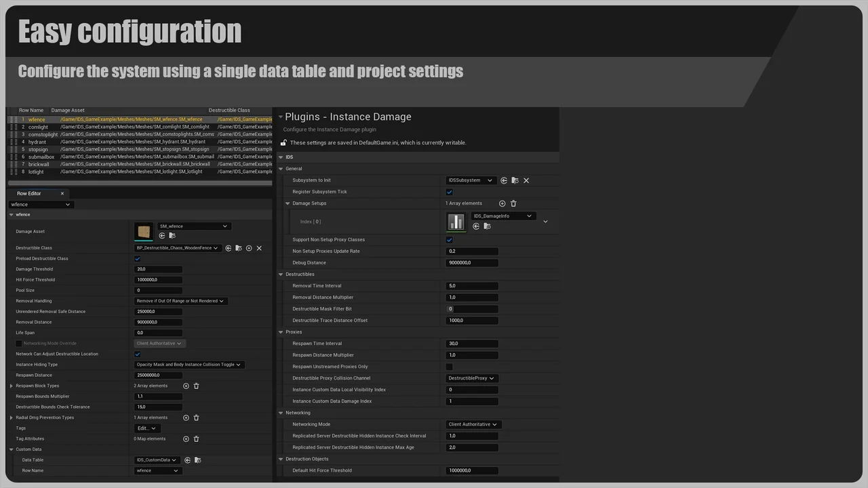
Task: Open the Tags Edit menu
Action: pos(146,428)
